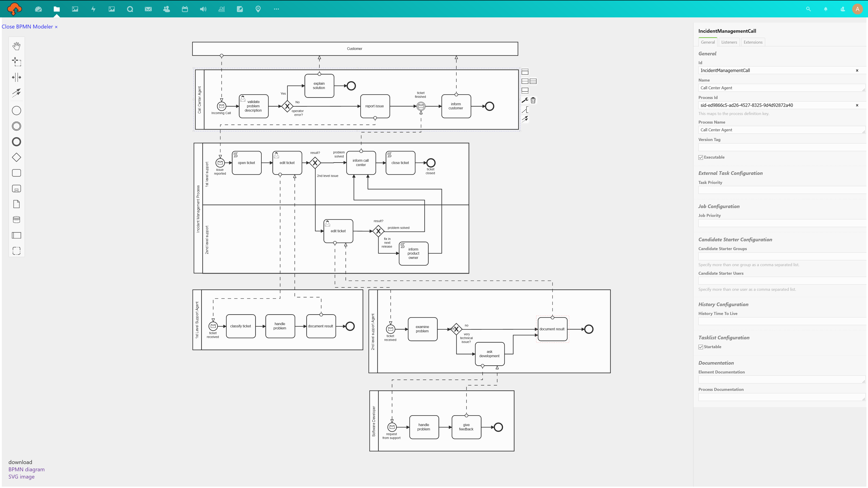
Task: Select the Customer pool header
Action: [x=355, y=49]
